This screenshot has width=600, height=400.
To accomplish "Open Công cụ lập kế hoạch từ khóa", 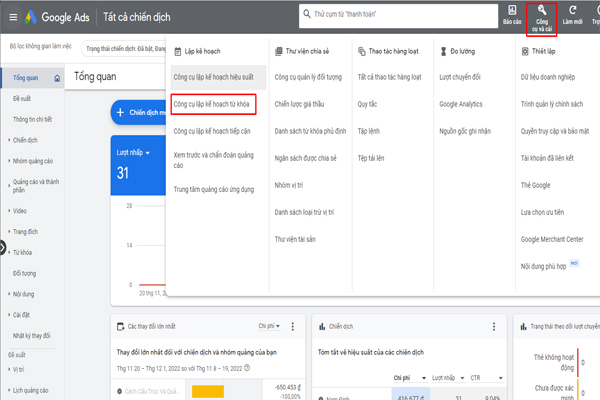I will coord(213,104).
